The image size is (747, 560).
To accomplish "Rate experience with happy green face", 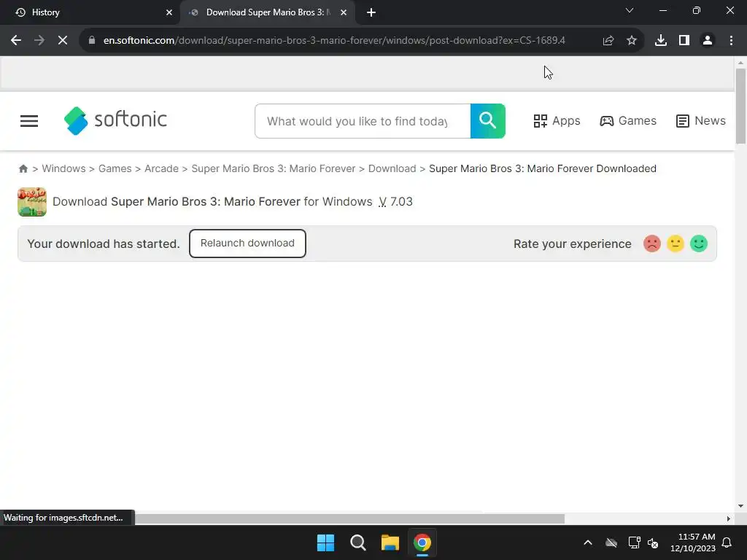I will 699,244.
